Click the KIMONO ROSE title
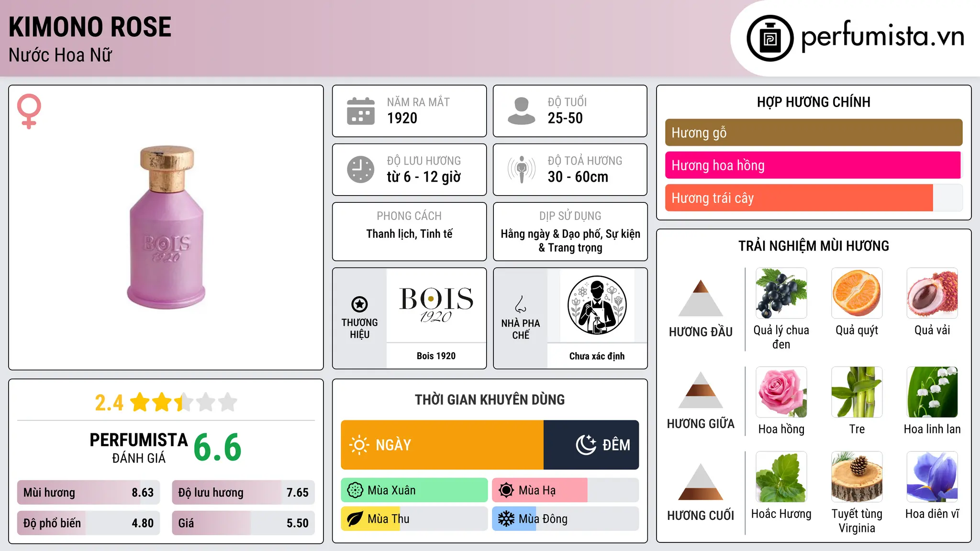This screenshot has width=980, height=551. click(90, 27)
